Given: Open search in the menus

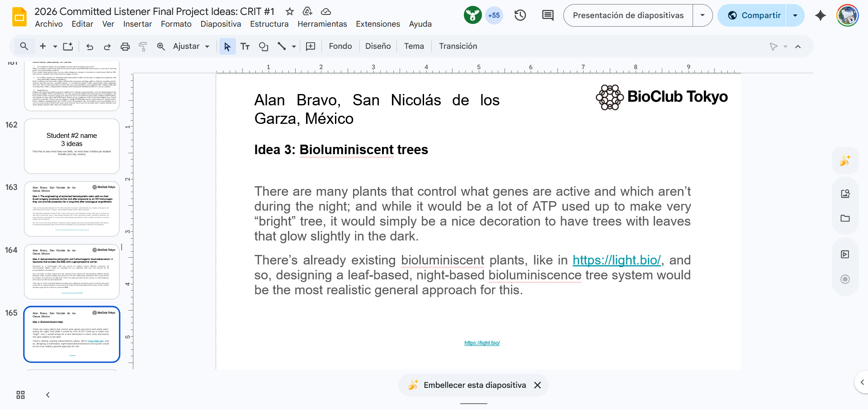Looking at the screenshot, I should tap(24, 46).
